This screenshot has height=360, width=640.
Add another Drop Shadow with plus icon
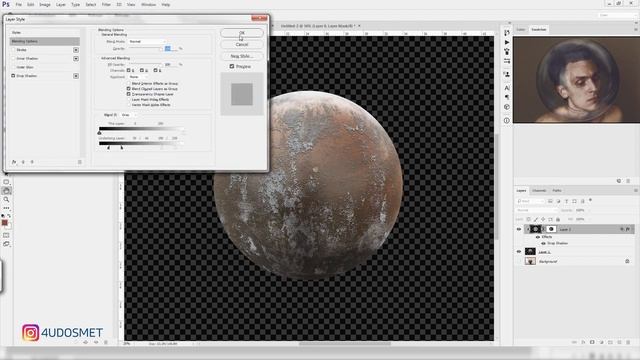click(76, 76)
